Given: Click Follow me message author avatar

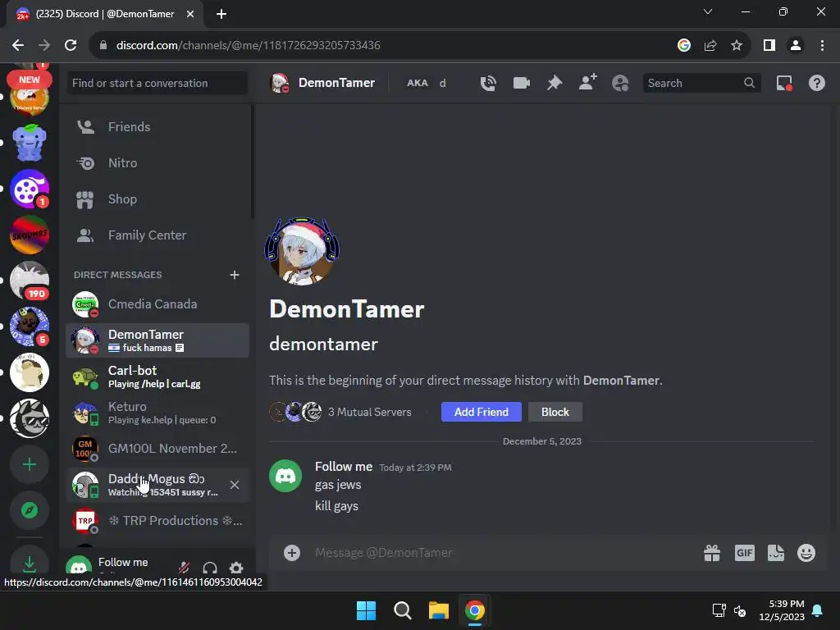Looking at the screenshot, I should [x=285, y=476].
